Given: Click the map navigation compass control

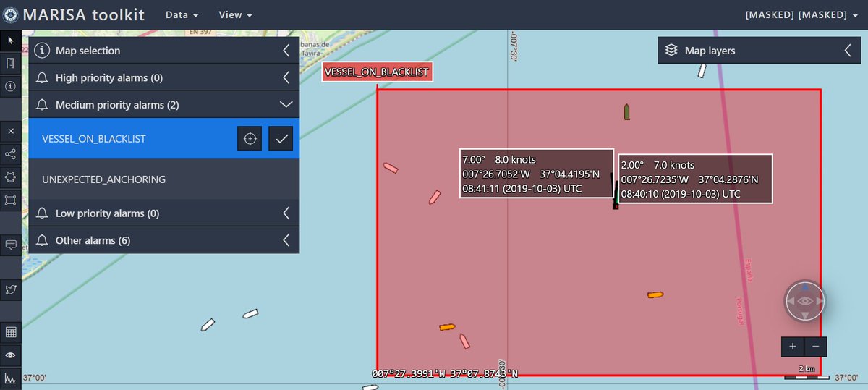Looking at the screenshot, I should click(x=805, y=301).
